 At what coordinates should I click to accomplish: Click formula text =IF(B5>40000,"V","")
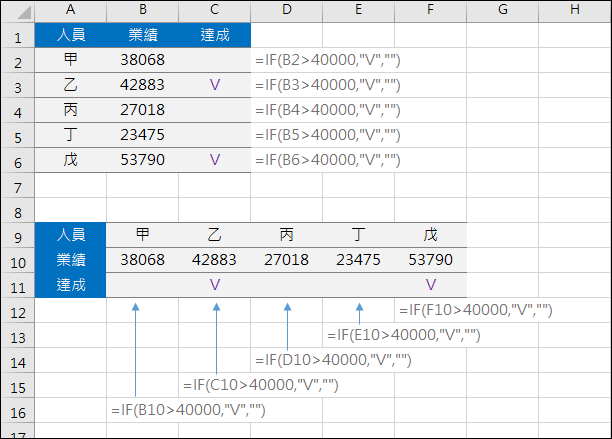pos(328,135)
